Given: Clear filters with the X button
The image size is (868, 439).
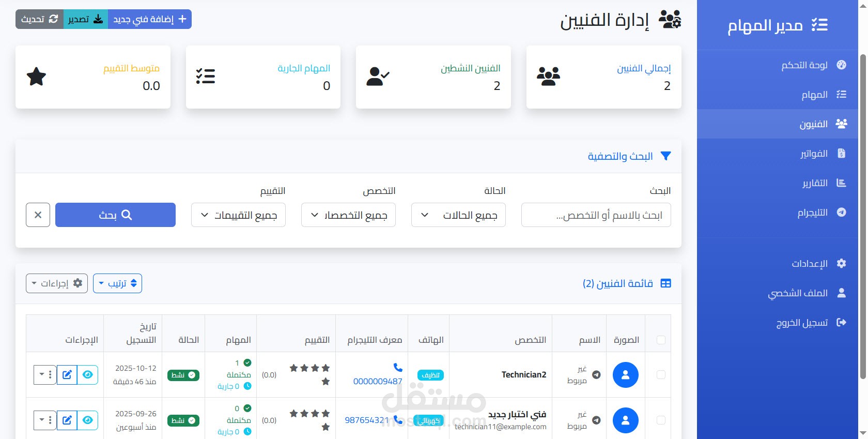Looking at the screenshot, I should (38, 215).
